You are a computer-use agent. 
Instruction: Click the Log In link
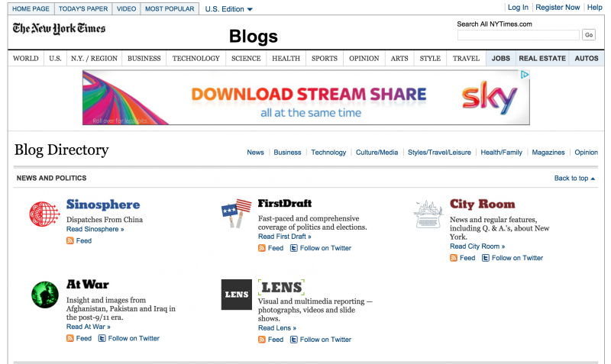pyautogui.click(x=518, y=8)
